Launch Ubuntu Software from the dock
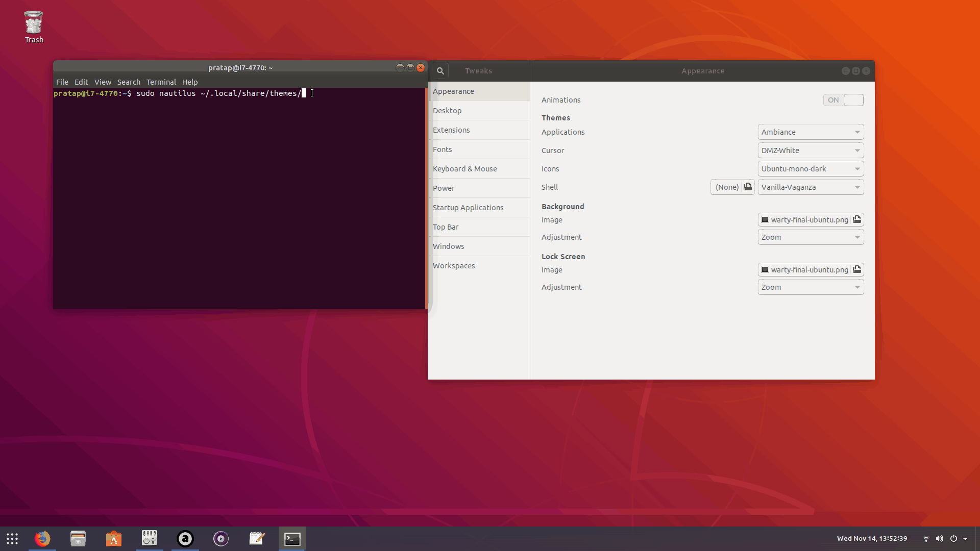Image resolution: width=980 pixels, height=551 pixels. click(113, 538)
